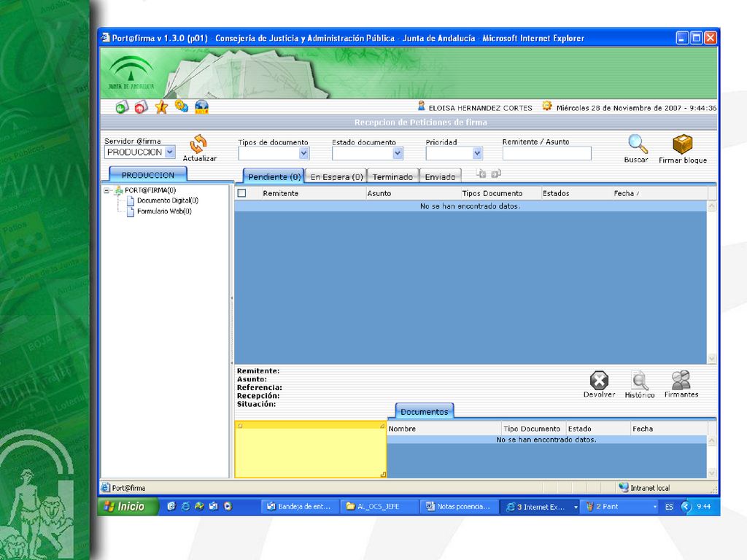Select Formulario Web(0) tree item
Screen dimensions: 747x560
[x=164, y=211]
